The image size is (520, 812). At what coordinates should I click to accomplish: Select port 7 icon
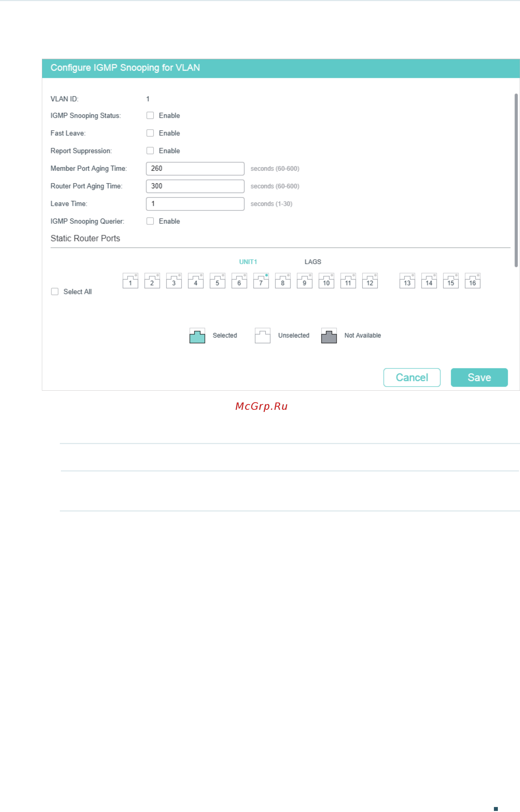261,281
